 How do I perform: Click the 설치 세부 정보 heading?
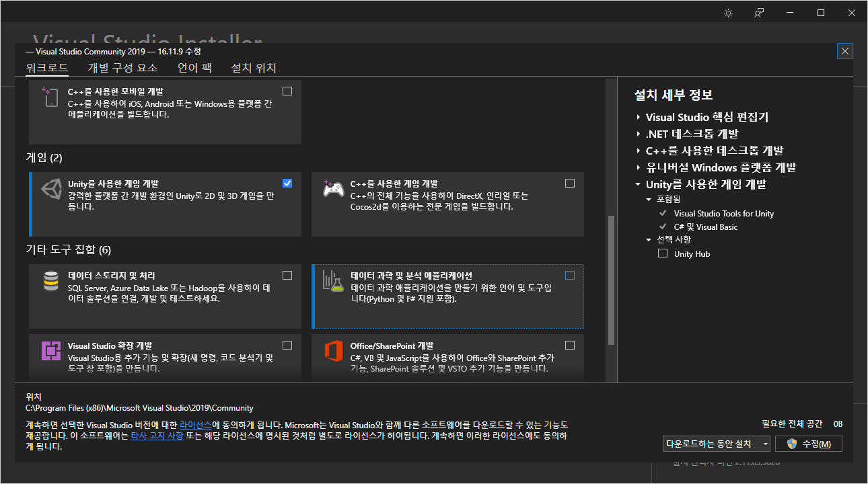point(674,95)
